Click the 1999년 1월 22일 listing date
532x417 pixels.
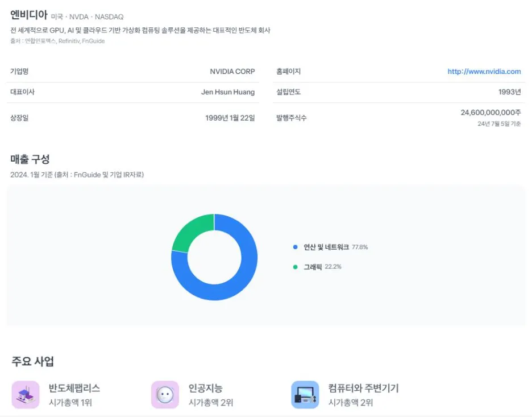[x=230, y=118]
